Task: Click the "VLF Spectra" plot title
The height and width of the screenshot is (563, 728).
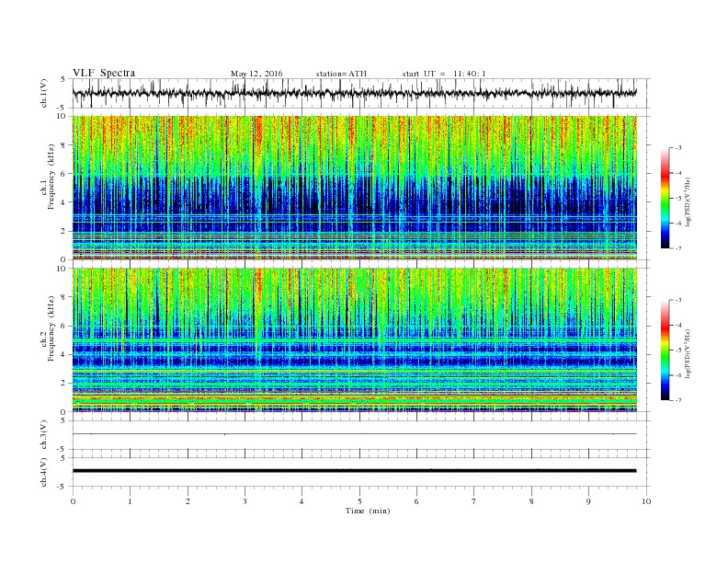Action: tap(104, 73)
